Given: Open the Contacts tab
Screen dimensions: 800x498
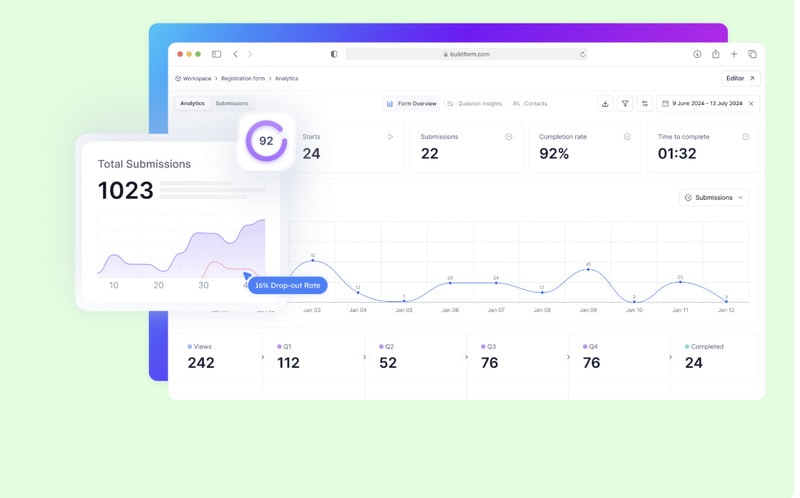Looking at the screenshot, I should 530,103.
